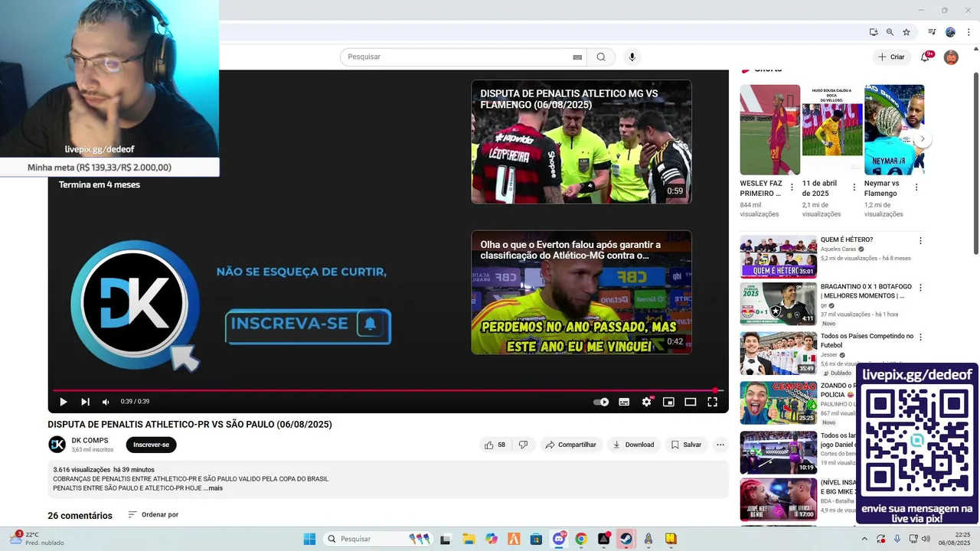Viewport: 980px width, 551px height.
Task: Open File Explorer from taskbar
Action: (469, 539)
